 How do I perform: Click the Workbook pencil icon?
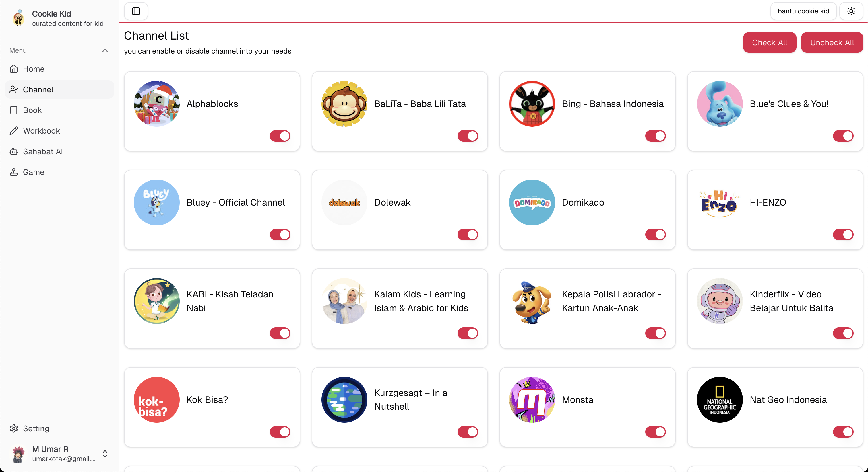point(14,131)
